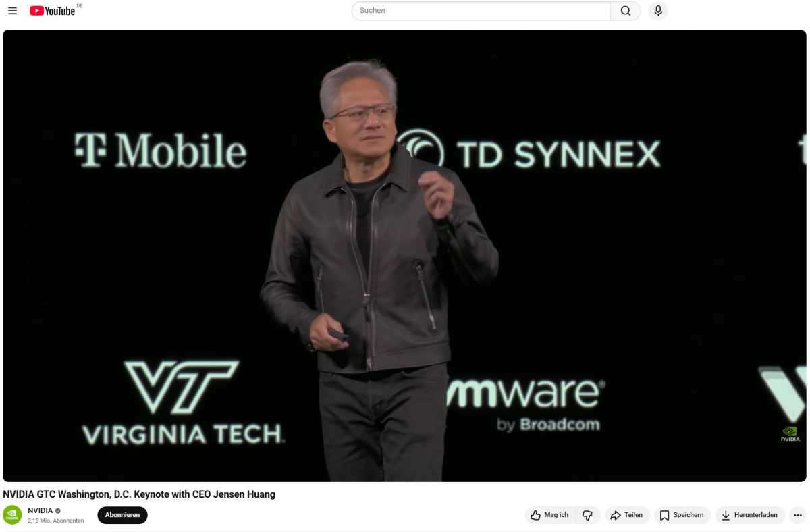Start a voice search with the microphone icon
This screenshot has height=532, width=810.
tap(657, 11)
